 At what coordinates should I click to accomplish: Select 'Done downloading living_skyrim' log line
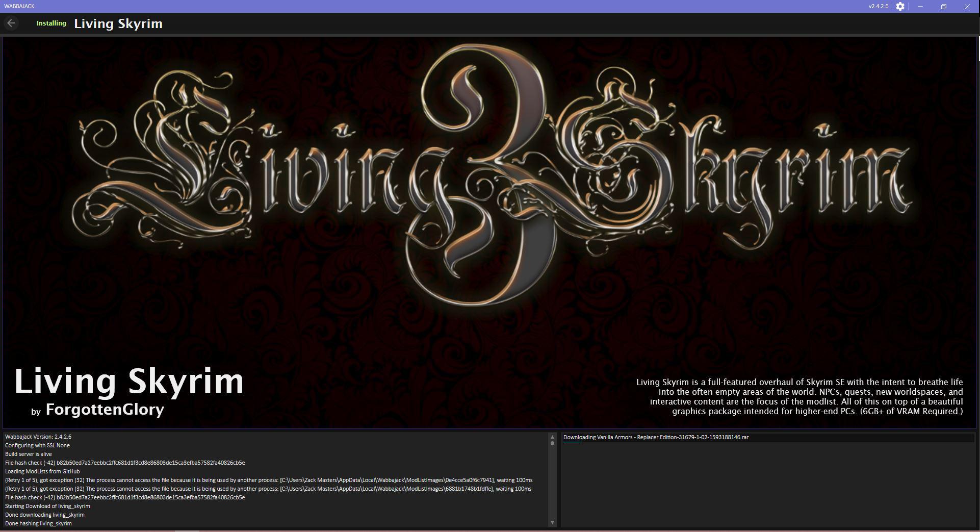point(45,515)
